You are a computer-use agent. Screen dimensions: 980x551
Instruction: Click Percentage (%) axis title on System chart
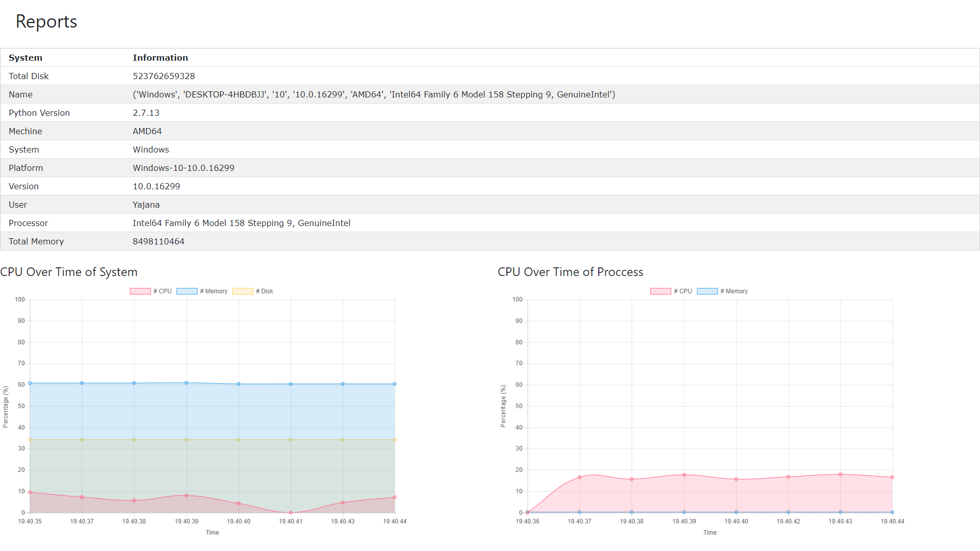tap(6, 407)
